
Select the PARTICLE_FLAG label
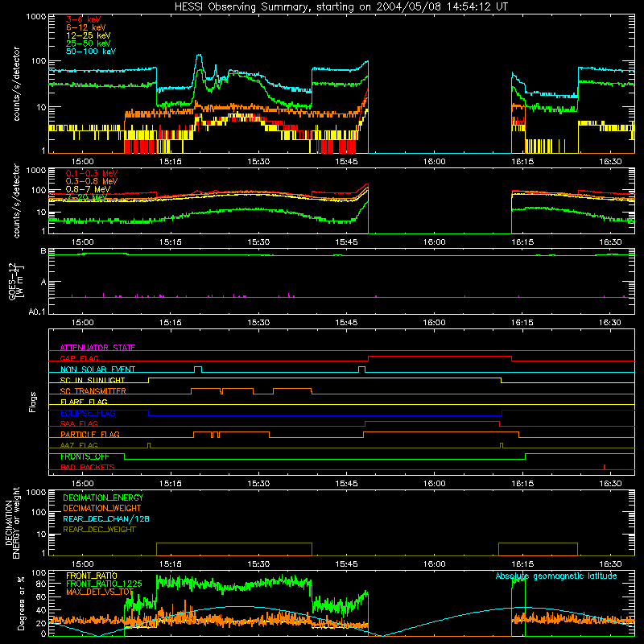[90, 434]
